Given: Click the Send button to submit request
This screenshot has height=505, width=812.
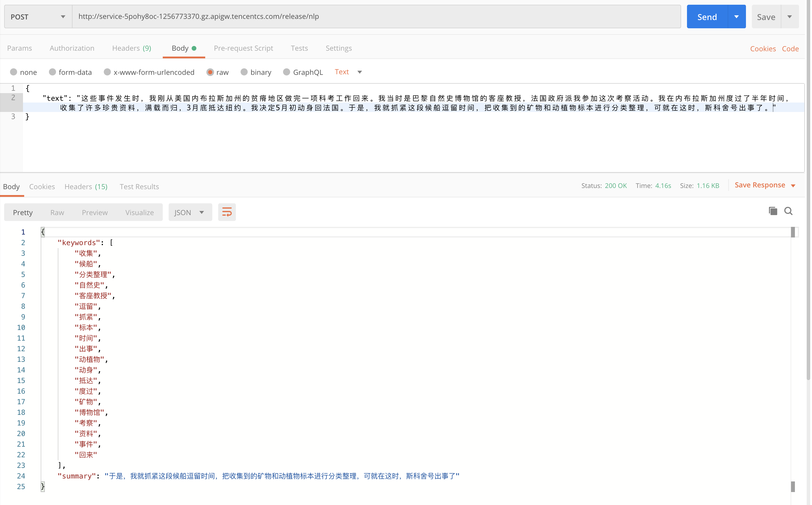Looking at the screenshot, I should [707, 16].
